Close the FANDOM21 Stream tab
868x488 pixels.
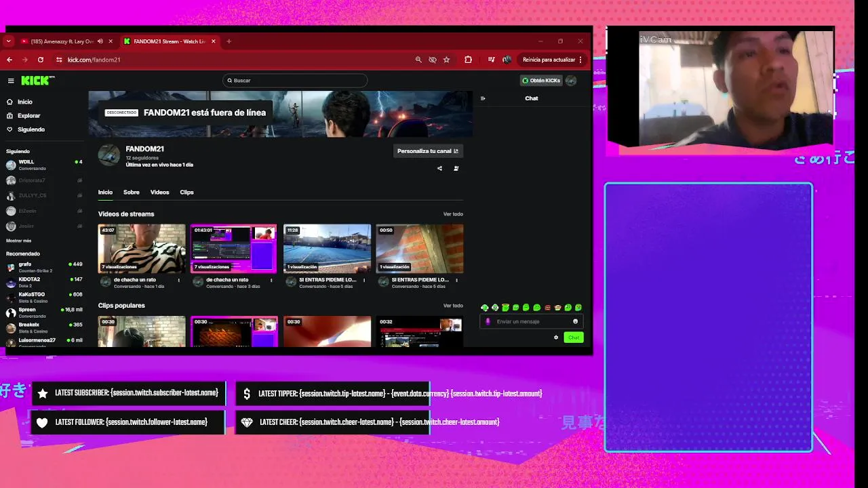214,41
